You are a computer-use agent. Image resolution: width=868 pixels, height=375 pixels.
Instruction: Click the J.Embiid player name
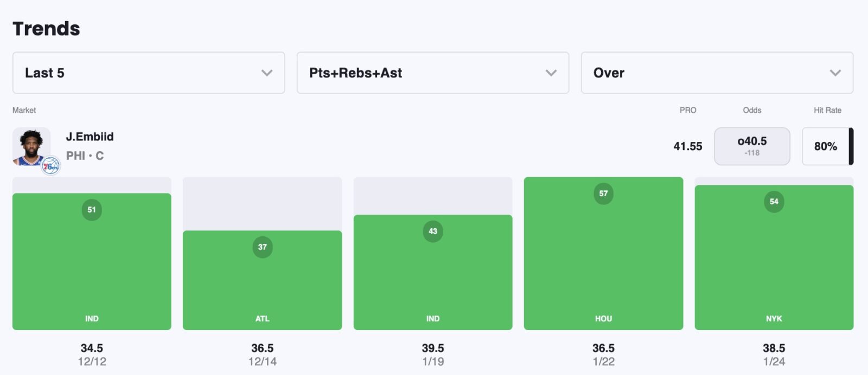90,137
